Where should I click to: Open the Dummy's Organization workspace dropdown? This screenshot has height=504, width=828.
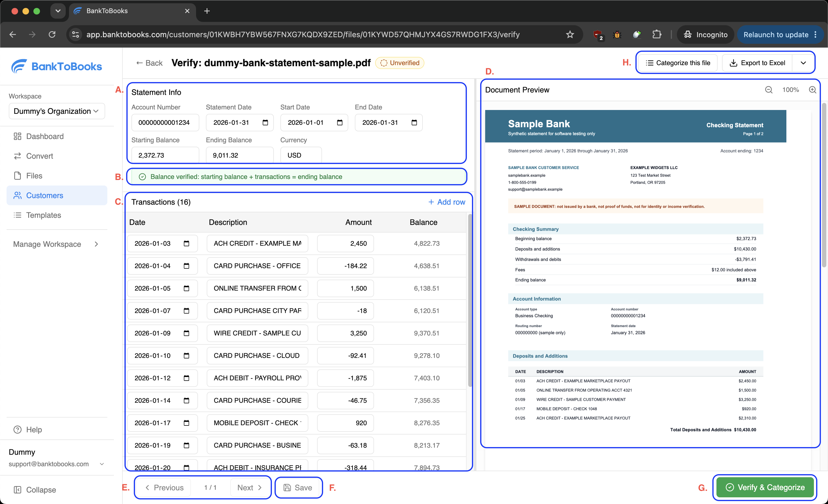click(57, 111)
